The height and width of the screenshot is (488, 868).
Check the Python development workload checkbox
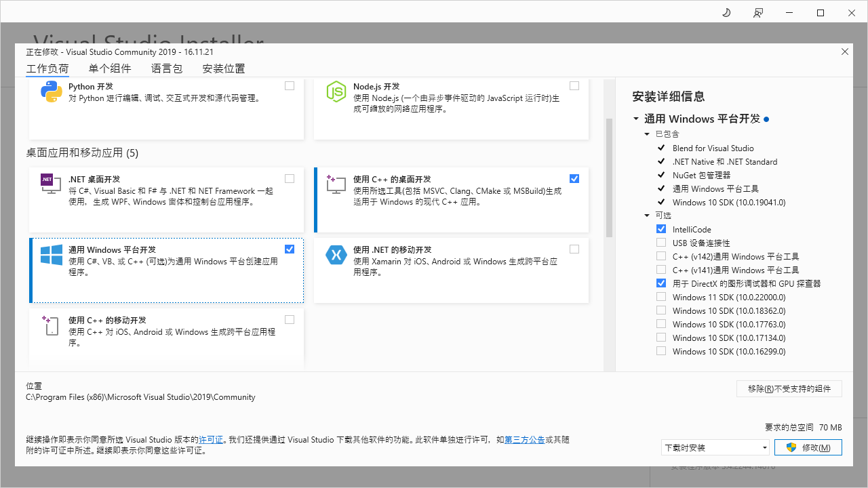290,86
